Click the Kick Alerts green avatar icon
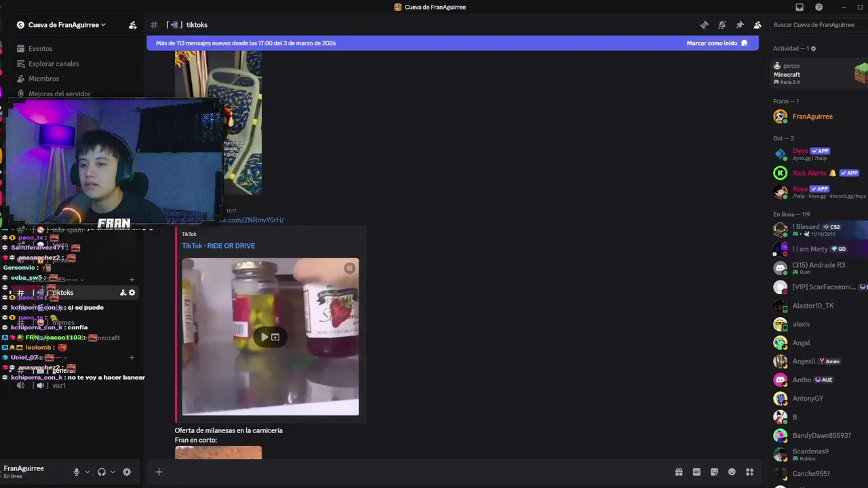The height and width of the screenshot is (488, 868). click(781, 173)
